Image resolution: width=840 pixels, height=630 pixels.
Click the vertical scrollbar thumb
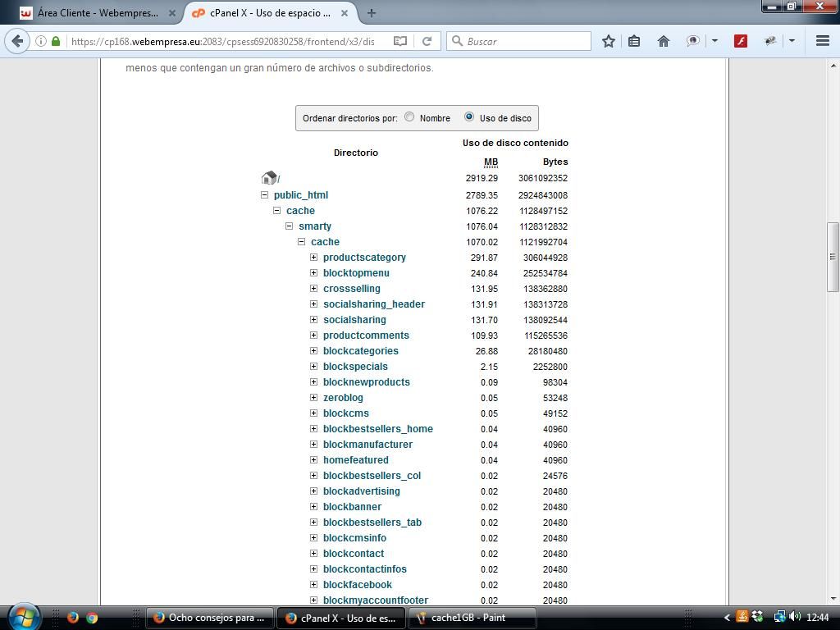[x=833, y=257]
